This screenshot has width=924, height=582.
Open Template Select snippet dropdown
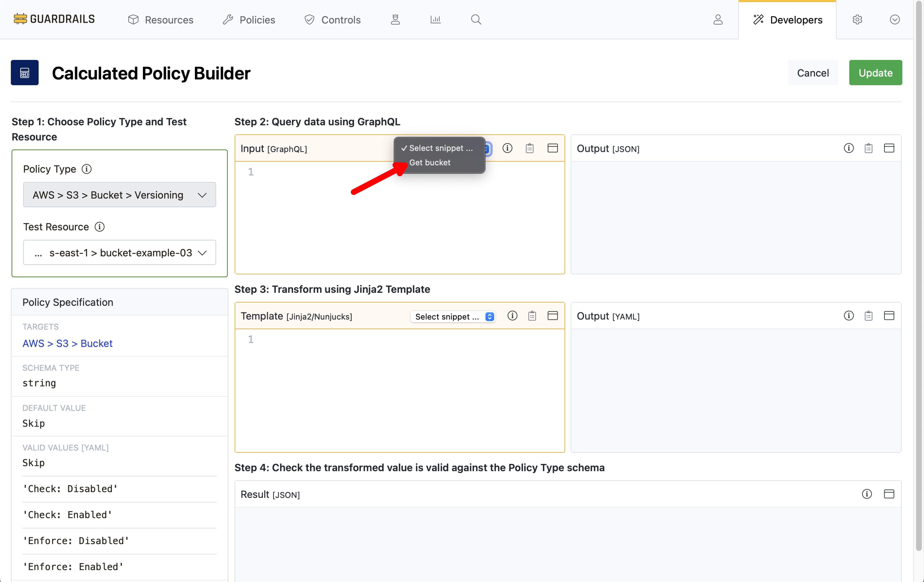click(x=453, y=316)
